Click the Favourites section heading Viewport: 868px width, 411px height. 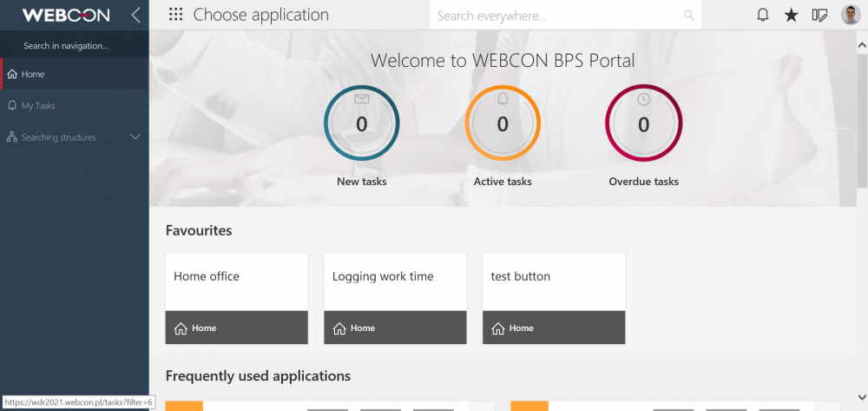click(x=199, y=230)
